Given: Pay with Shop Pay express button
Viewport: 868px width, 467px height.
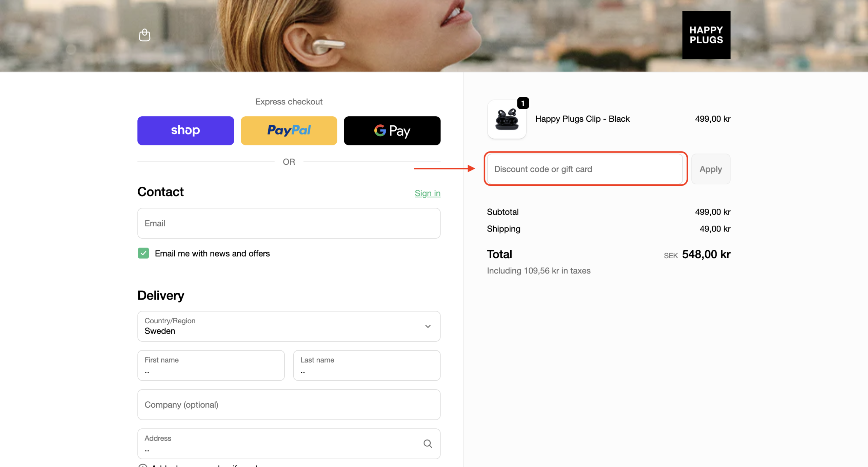Looking at the screenshot, I should (185, 131).
